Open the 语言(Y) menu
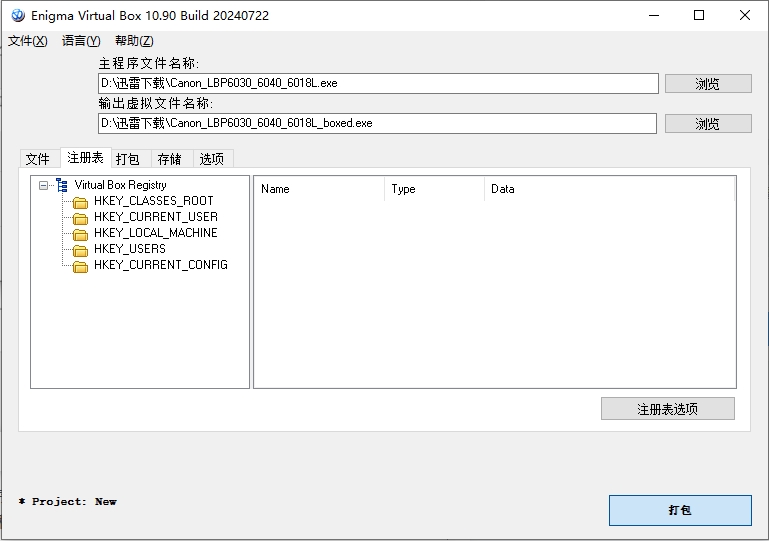 pyautogui.click(x=80, y=41)
